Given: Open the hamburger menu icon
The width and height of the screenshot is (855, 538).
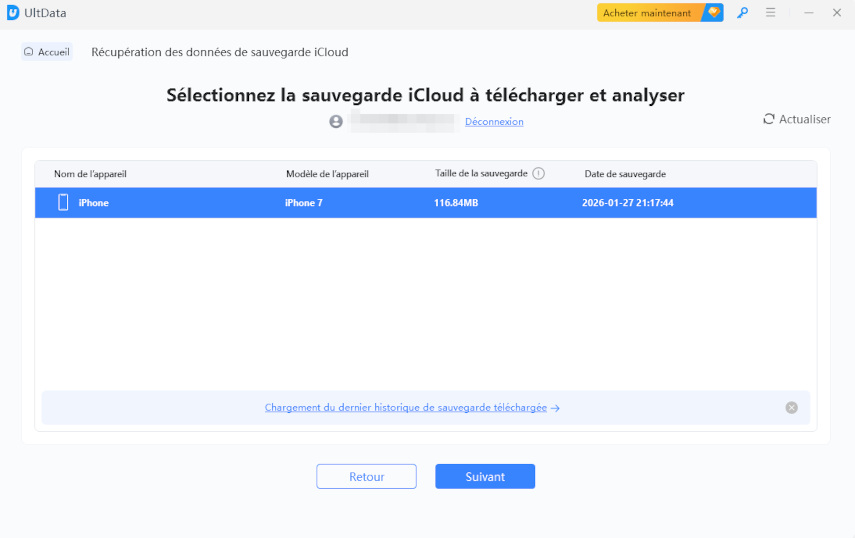Looking at the screenshot, I should pos(770,12).
